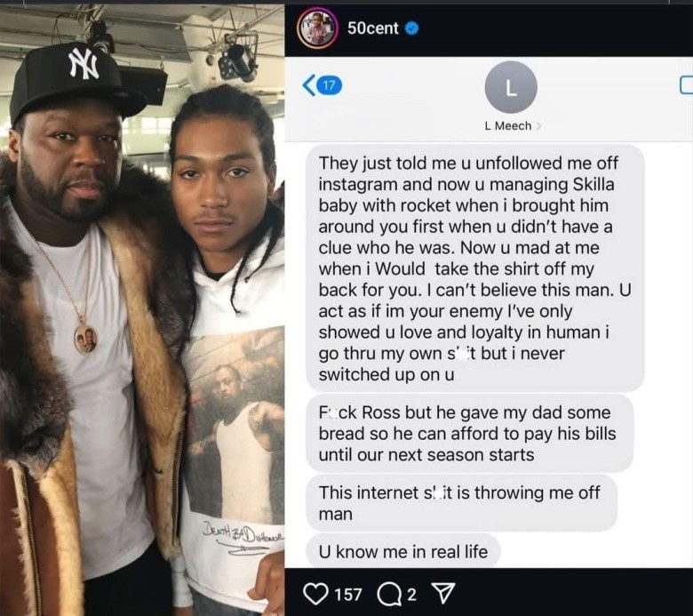
Task: Click the NY logo on black cap
Action: pyautogui.click(x=84, y=64)
